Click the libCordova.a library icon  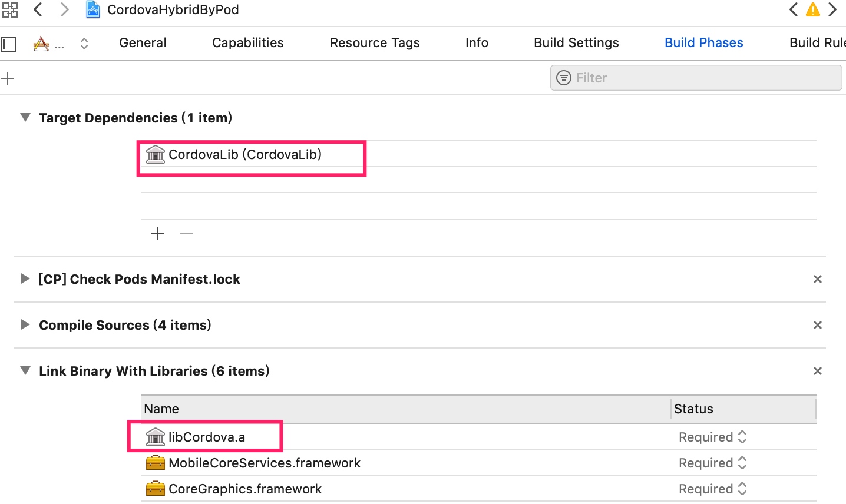pos(156,437)
